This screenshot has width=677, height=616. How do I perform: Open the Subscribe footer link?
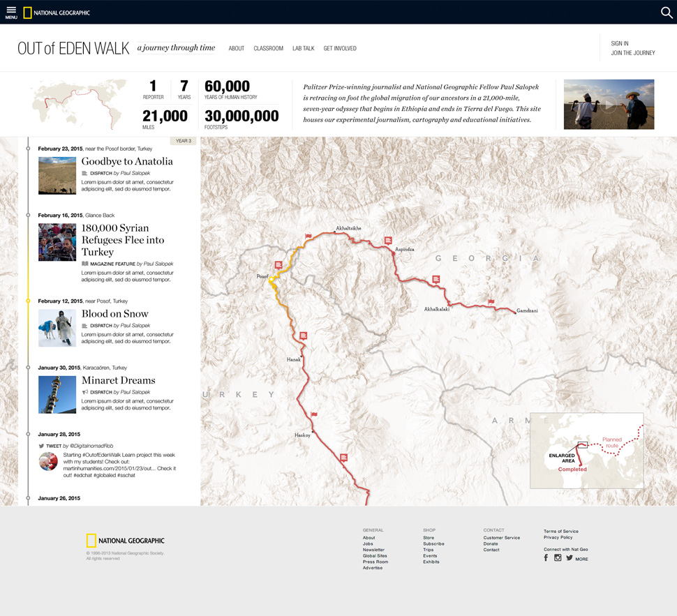[x=433, y=544]
